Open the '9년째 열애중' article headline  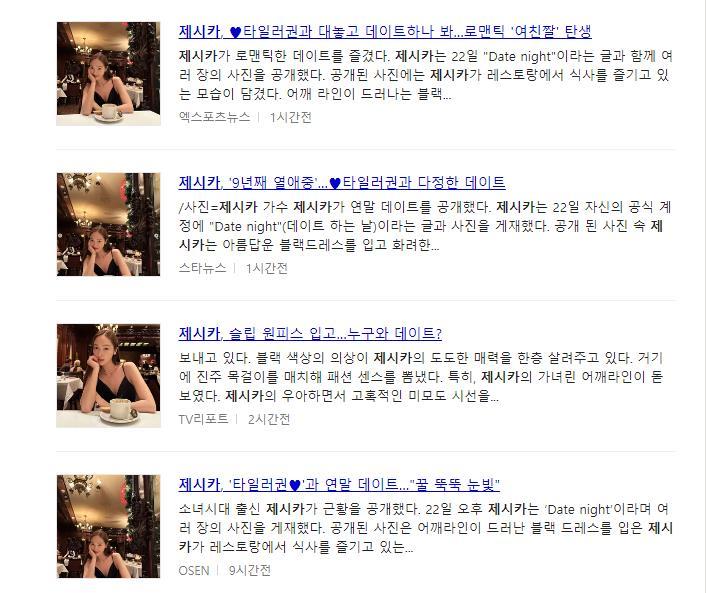coord(342,182)
